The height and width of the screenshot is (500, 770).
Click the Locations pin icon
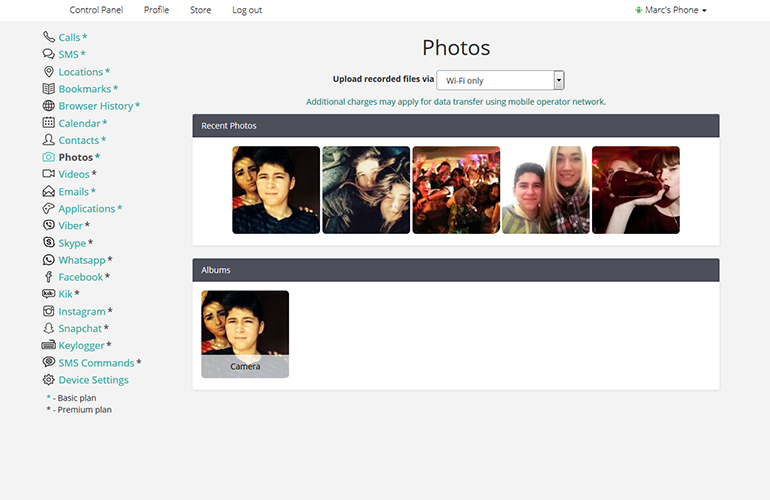pos(49,72)
